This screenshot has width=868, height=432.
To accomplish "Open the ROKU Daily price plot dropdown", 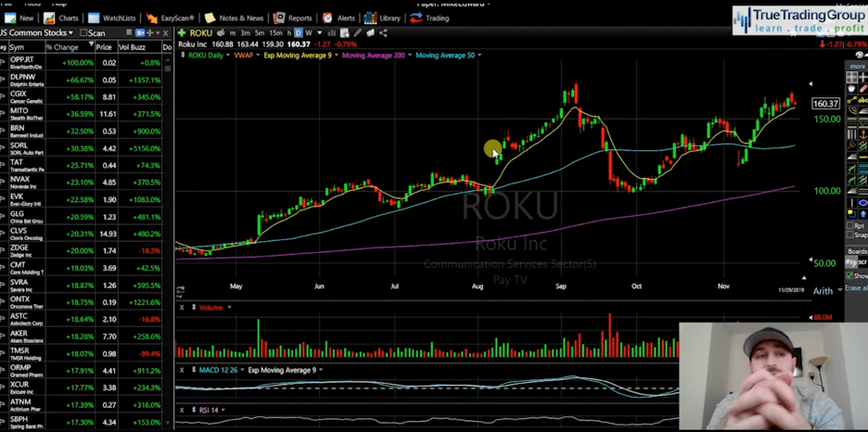I will (x=228, y=56).
